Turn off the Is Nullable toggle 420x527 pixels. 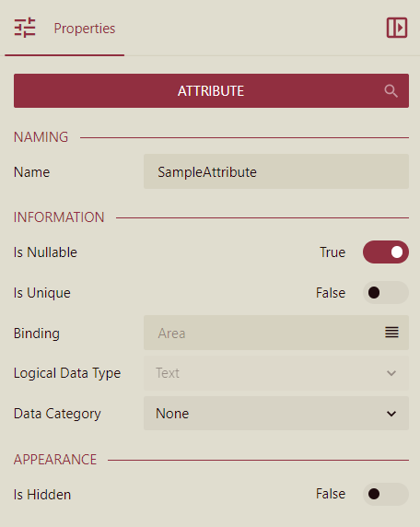pyautogui.click(x=386, y=252)
